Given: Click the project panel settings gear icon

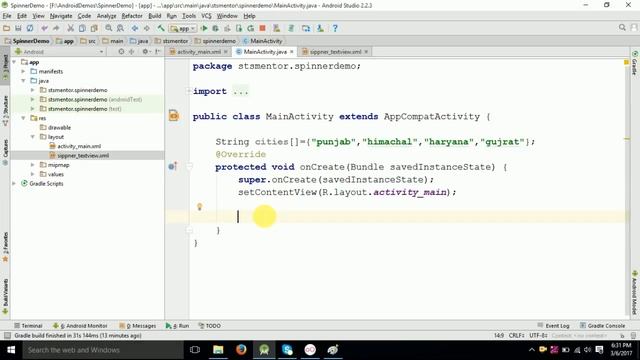Looking at the screenshot, I should point(145,52).
